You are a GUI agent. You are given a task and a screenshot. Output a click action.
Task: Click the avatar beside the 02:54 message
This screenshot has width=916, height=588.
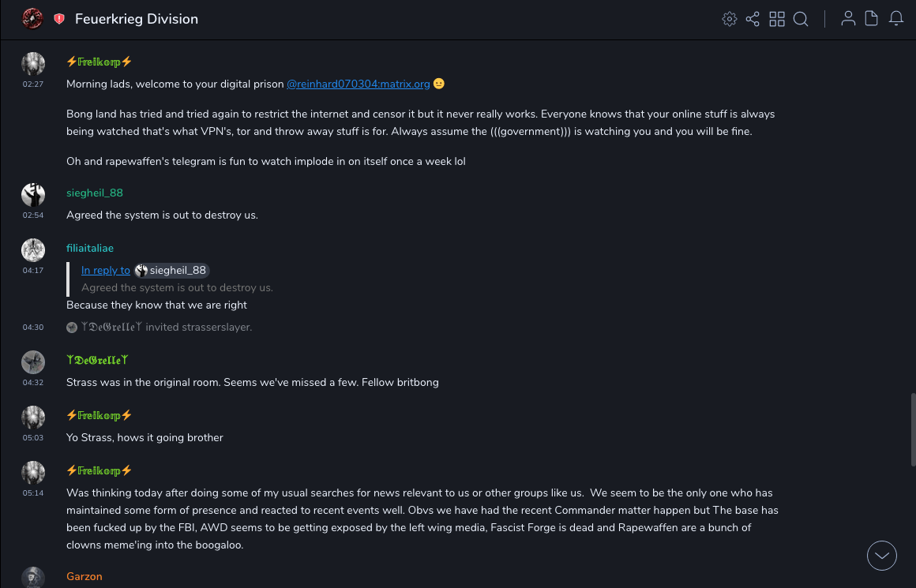click(x=33, y=194)
